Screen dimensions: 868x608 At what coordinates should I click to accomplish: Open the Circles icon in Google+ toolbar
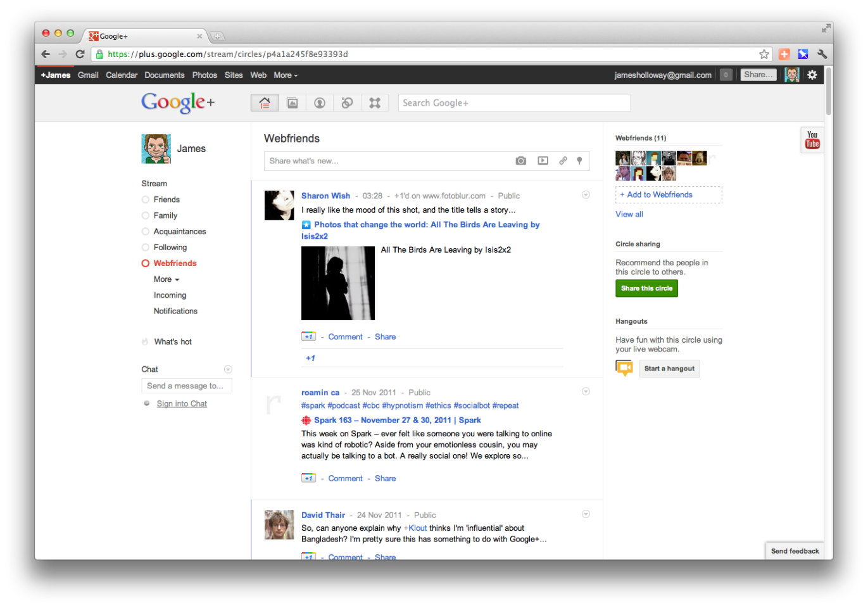(347, 103)
